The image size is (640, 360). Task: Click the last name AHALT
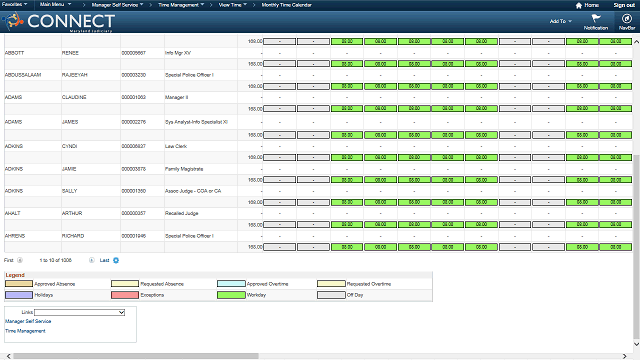point(12,213)
